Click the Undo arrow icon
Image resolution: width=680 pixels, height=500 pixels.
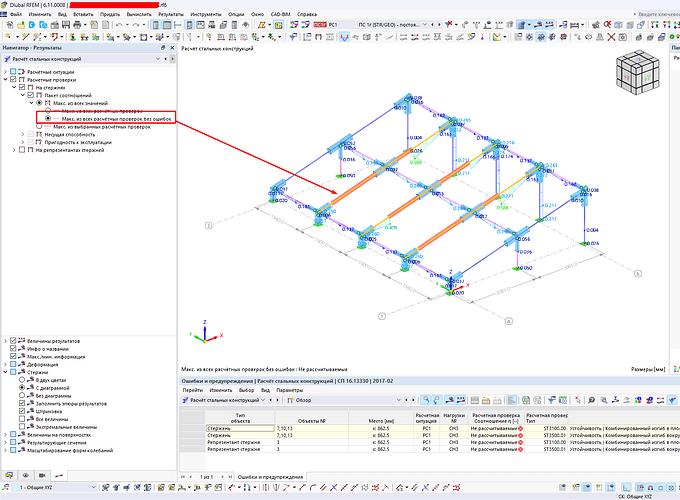(x=119, y=25)
